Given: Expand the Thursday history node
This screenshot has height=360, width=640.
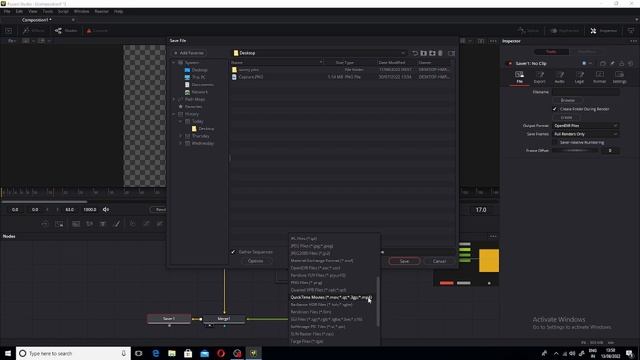Looking at the screenshot, I should point(180,136).
